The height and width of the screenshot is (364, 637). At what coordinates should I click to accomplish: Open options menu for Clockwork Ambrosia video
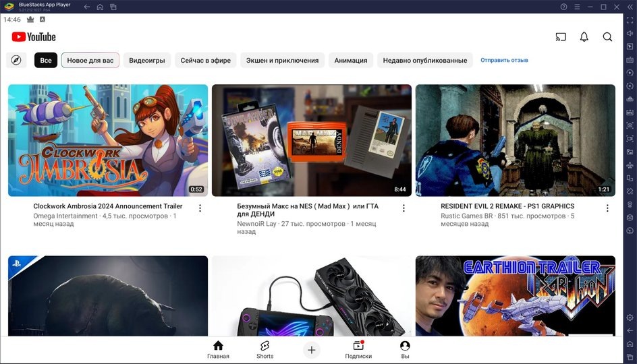click(200, 208)
